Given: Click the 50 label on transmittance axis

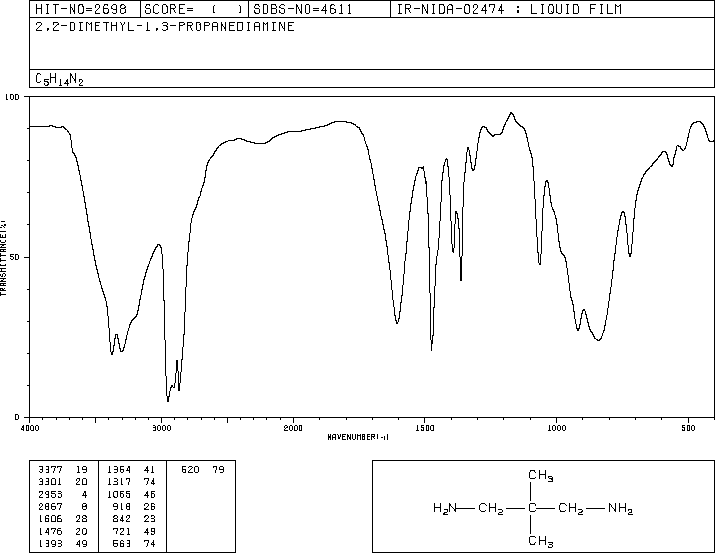Looking at the screenshot, I should (x=15, y=257).
